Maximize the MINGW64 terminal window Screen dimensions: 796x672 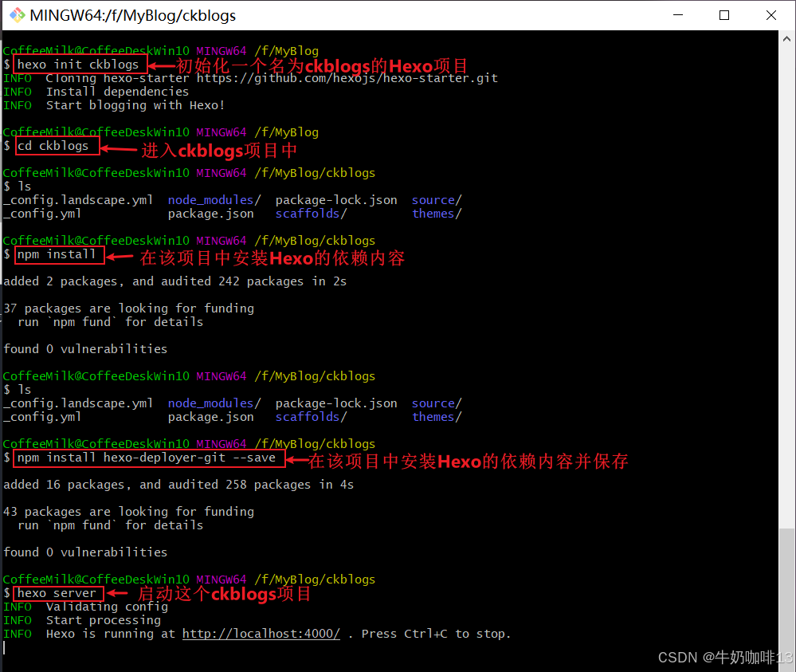(x=724, y=15)
